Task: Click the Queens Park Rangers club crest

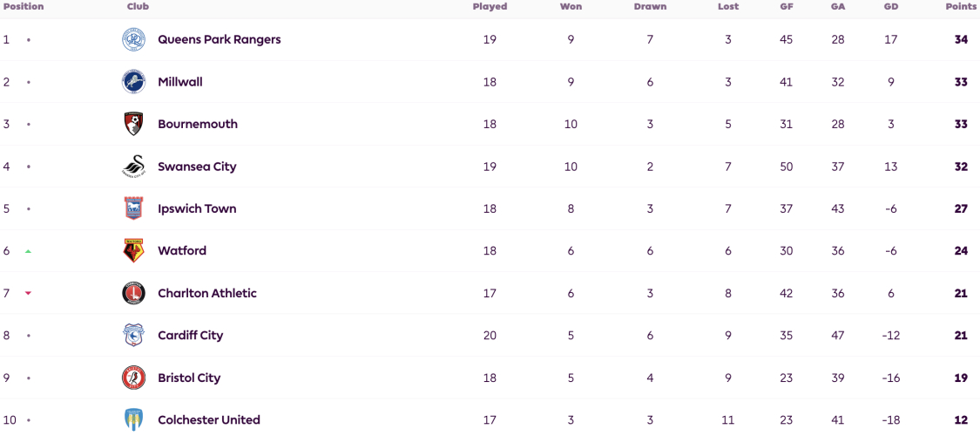Action: pyautogui.click(x=133, y=39)
